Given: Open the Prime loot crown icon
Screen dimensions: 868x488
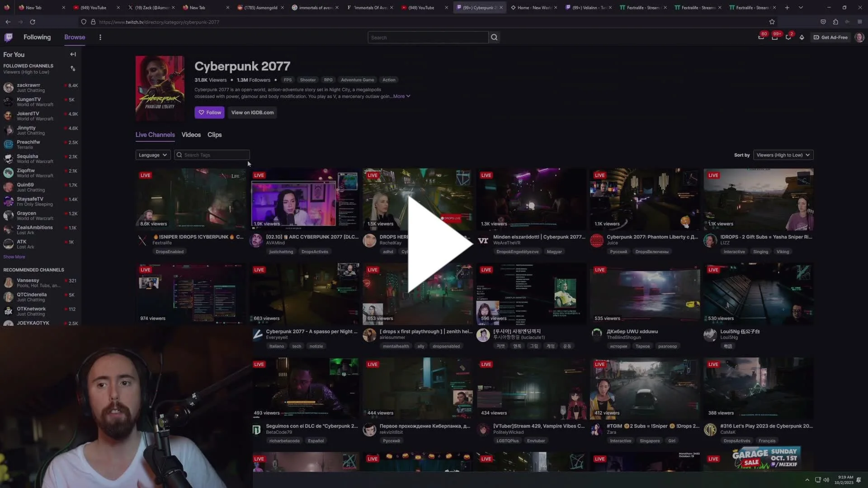Looking at the screenshot, I should pos(761,38).
